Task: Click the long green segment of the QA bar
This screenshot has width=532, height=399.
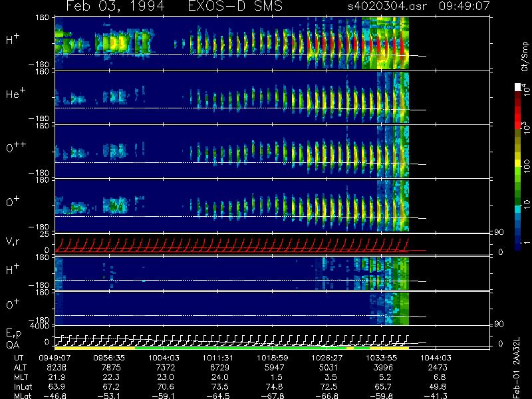Action: point(241,348)
